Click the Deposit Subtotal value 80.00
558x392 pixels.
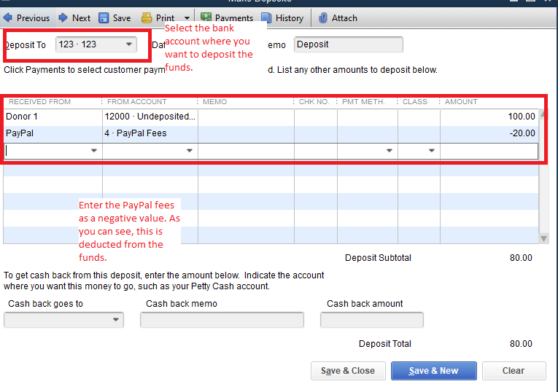(521, 258)
